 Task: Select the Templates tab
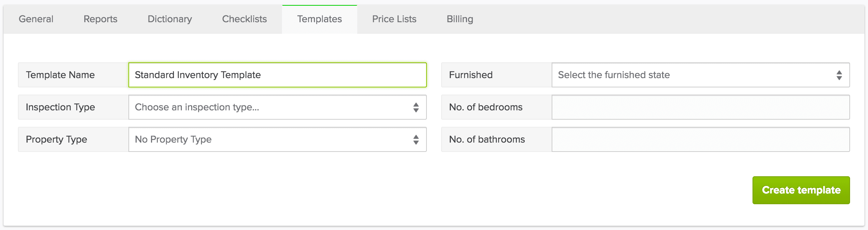point(319,19)
